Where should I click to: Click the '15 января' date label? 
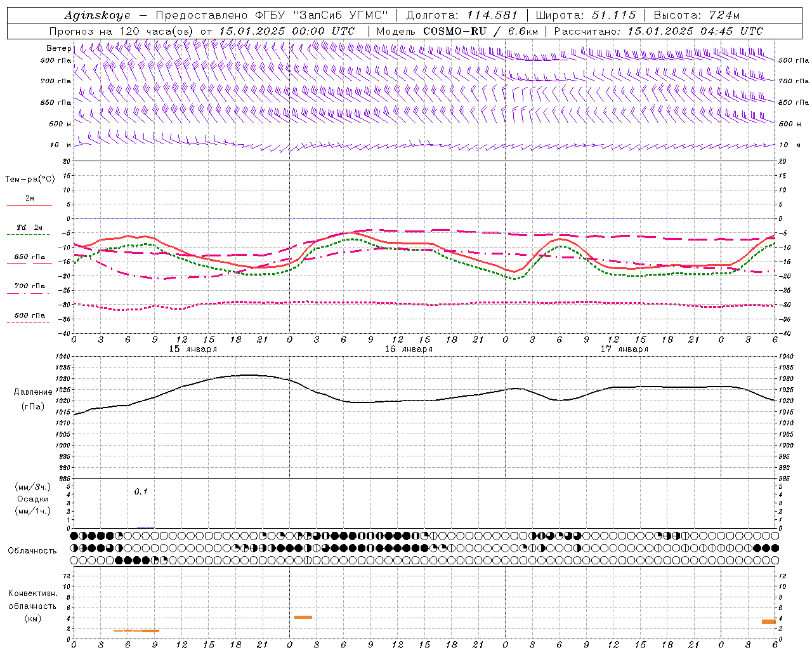pyautogui.click(x=193, y=349)
